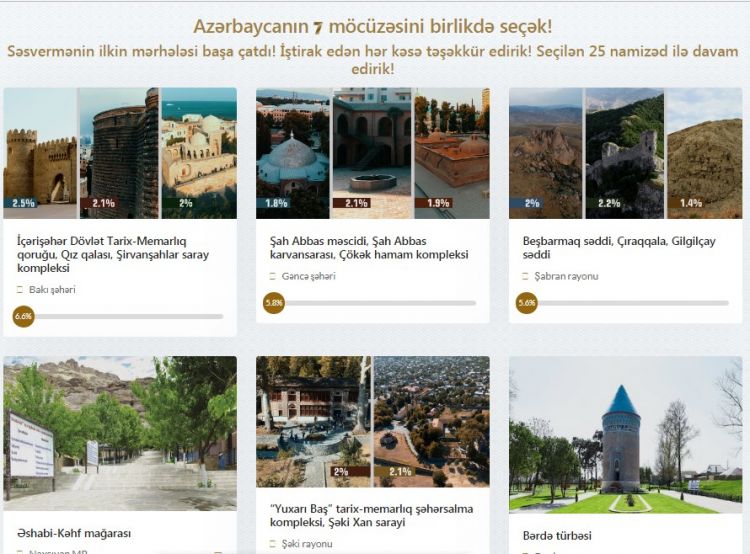Viewport: 750px width, 554px height.
Task: Click the location icon beside Şəki rayonu
Action: [273, 544]
